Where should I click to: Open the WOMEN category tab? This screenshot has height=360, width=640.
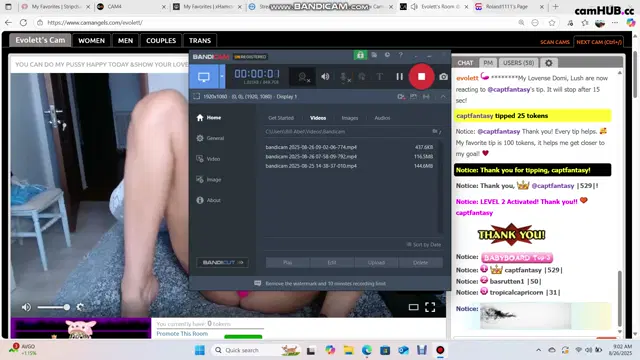point(91,40)
